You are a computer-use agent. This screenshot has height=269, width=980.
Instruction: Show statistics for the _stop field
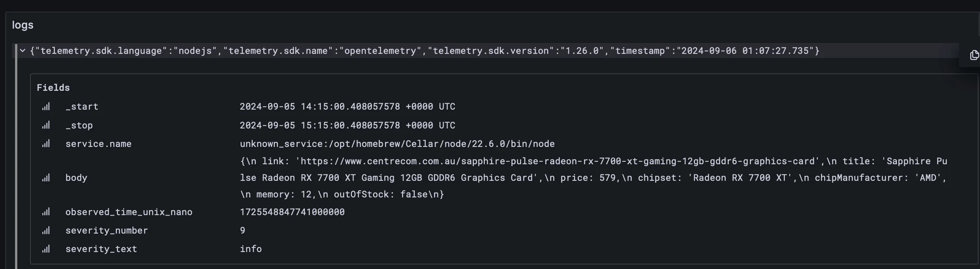pos(46,125)
